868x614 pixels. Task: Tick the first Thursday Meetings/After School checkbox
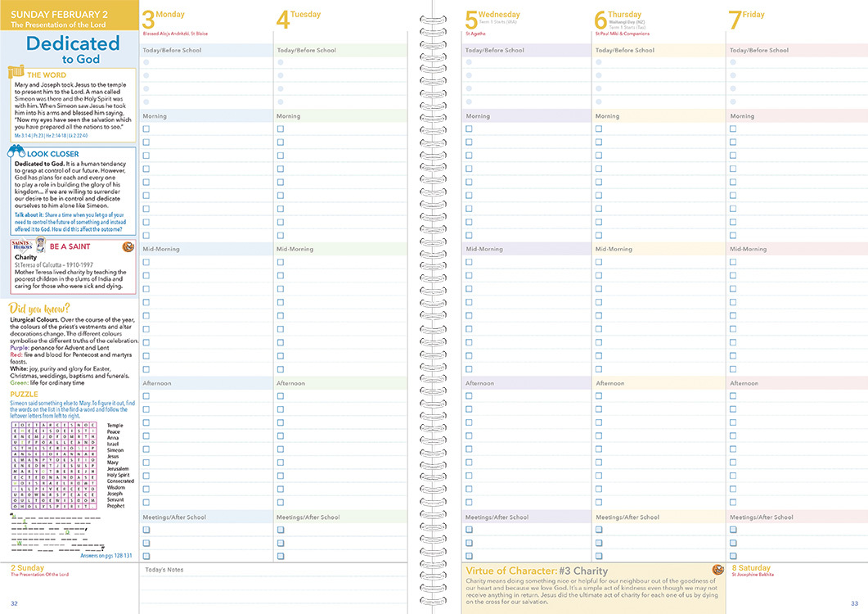point(598,529)
